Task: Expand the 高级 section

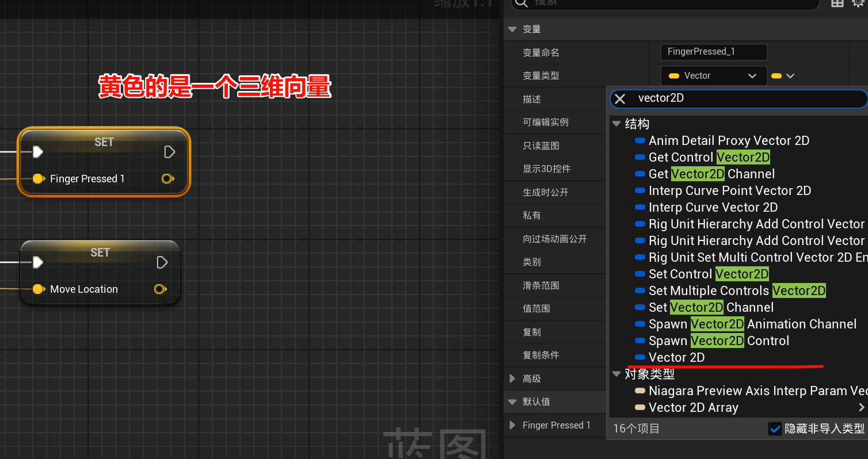Action: click(512, 379)
